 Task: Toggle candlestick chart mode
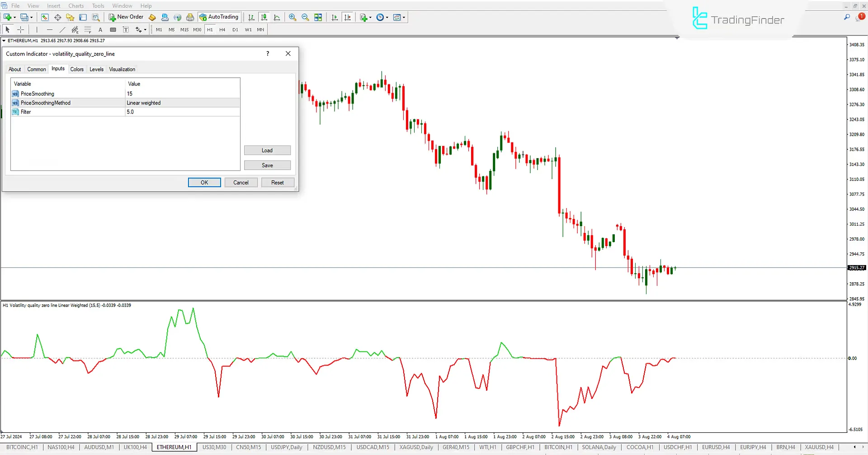(264, 17)
